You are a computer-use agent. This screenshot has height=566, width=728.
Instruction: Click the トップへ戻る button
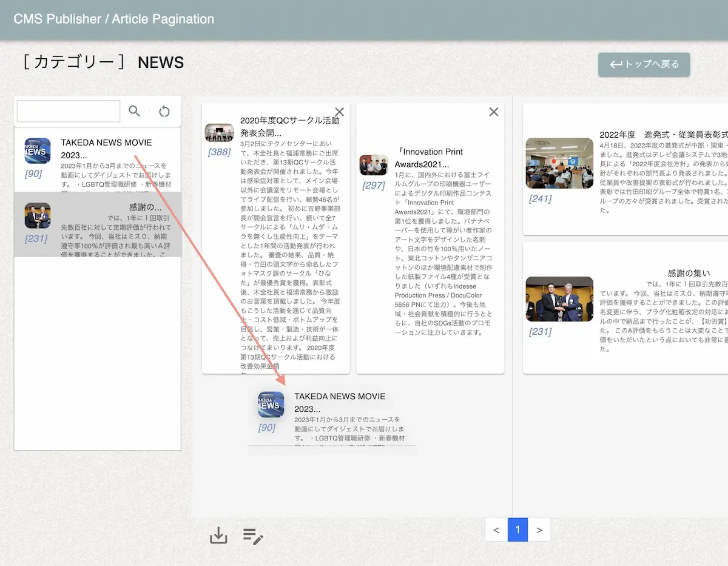tap(644, 64)
